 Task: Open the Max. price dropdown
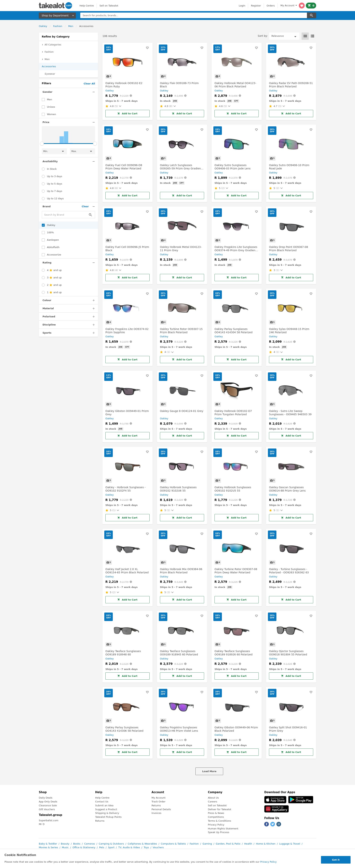click(82, 151)
